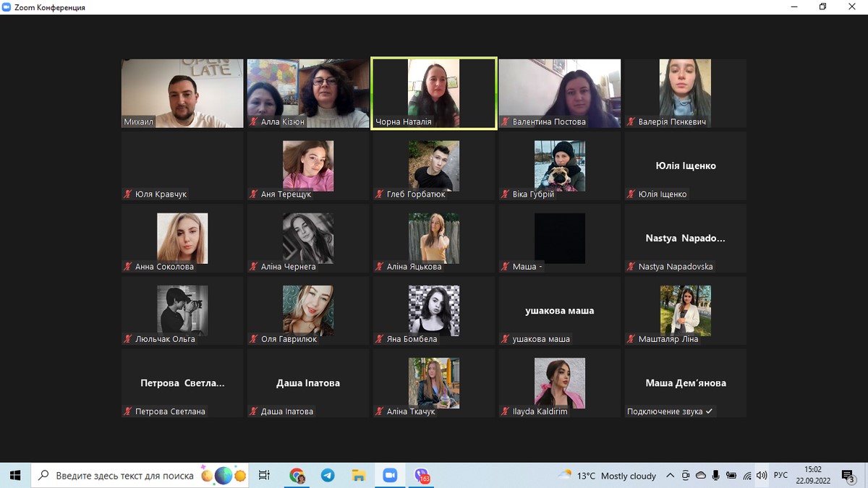868x488 pixels.
Task: Open Chrome from the taskbar
Action: [297, 475]
